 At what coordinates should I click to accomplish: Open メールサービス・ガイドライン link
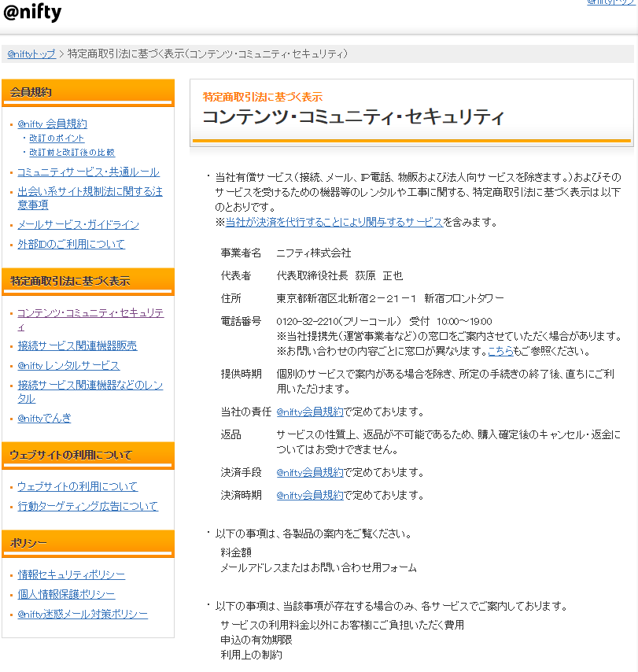pyautogui.click(x=79, y=224)
